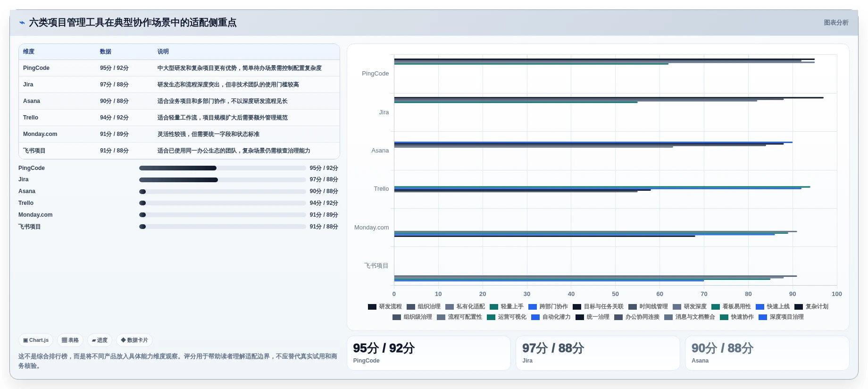
Task: Click the 95分 / 92分 value beside PingCode progress bar
Action: 324,168
